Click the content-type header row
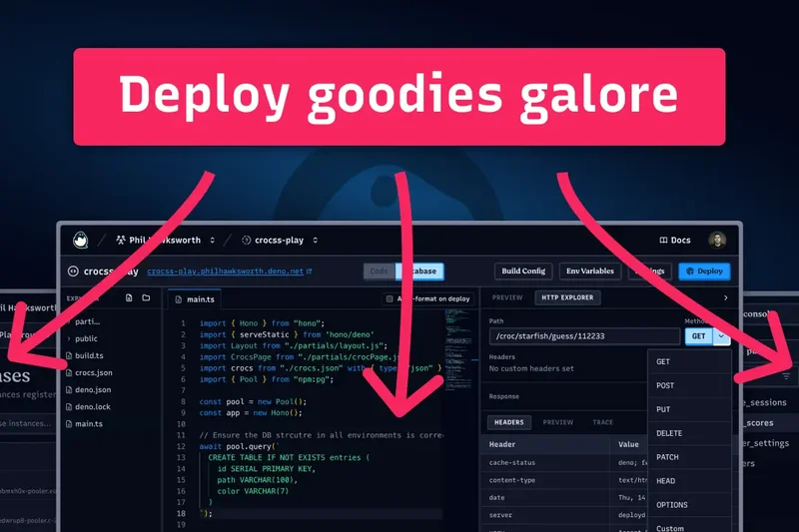Viewport: 799px width, 532px height. coord(564,480)
